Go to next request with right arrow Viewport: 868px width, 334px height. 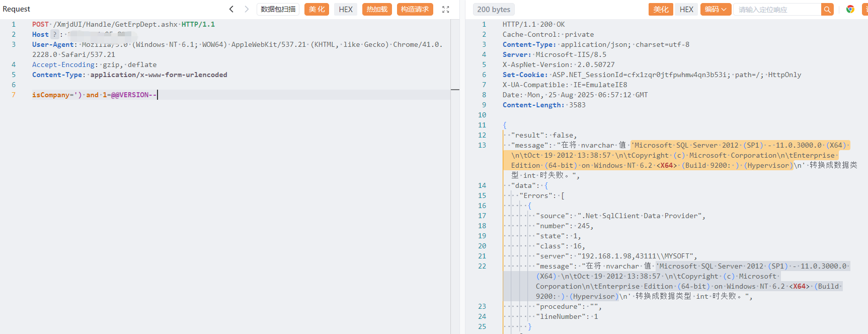pyautogui.click(x=247, y=9)
